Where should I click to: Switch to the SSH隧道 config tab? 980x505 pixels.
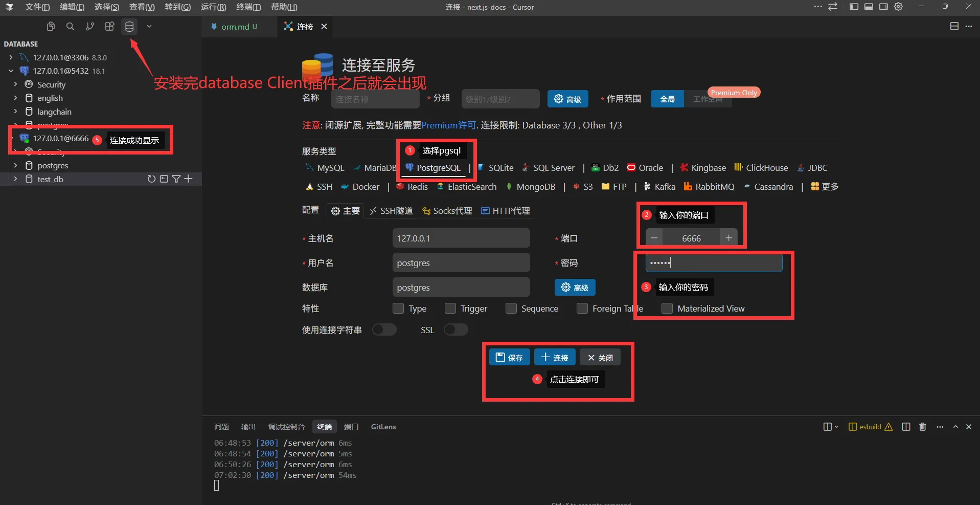(x=392, y=211)
